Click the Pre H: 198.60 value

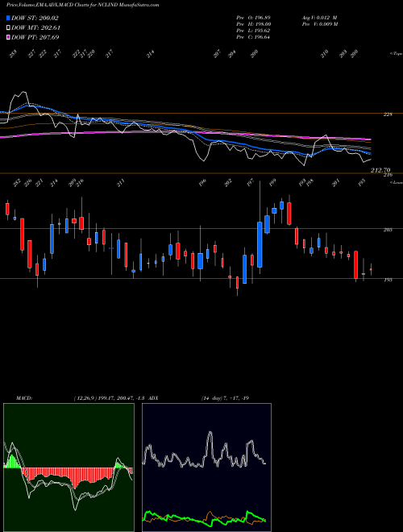point(253,23)
